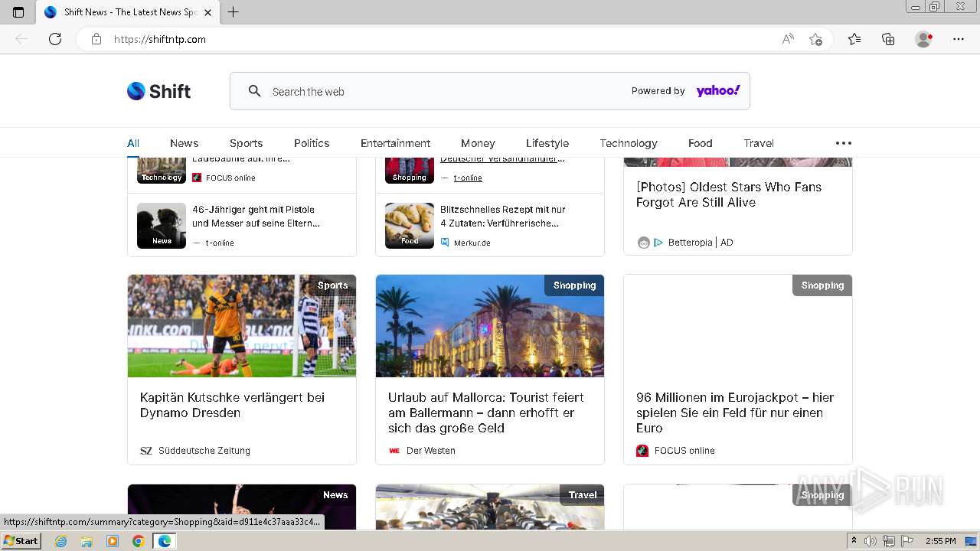Image resolution: width=980 pixels, height=551 pixels.
Task: Click the News-tagged small thumbnail
Action: pyautogui.click(x=162, y=226)
